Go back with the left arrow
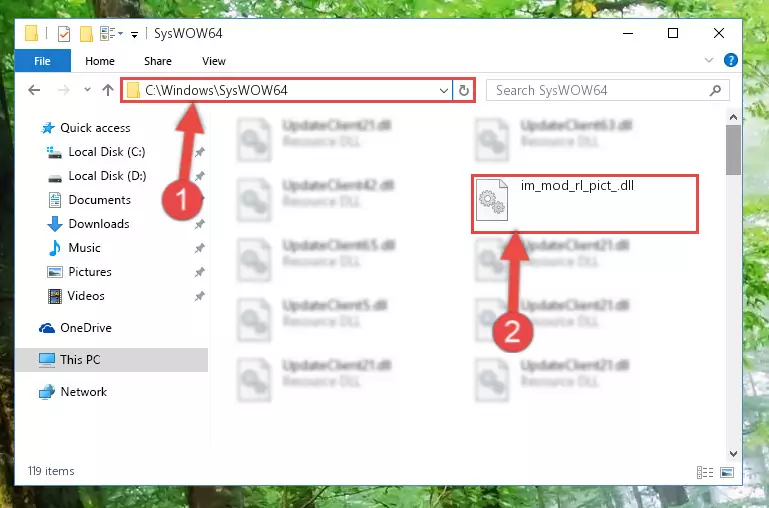This screenshot has width=769, height=508. [x=34, y=90]
